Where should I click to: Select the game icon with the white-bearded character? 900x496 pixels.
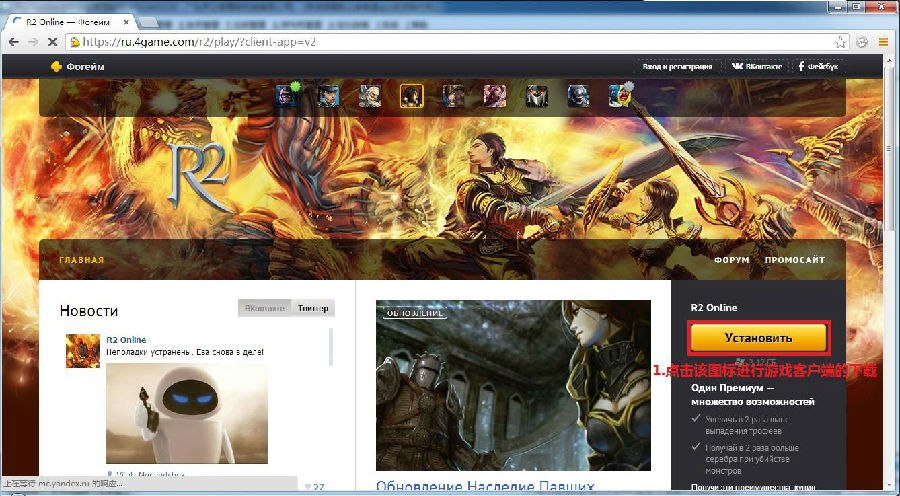(370, 96)
